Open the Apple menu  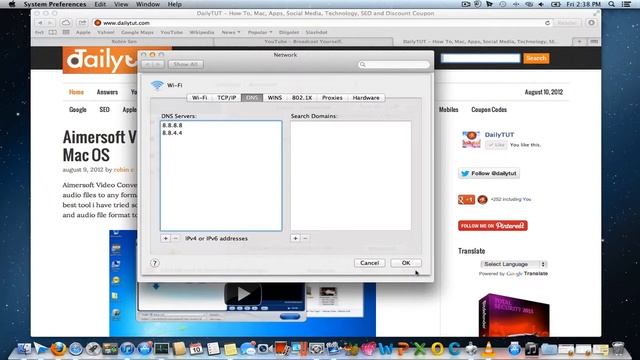click(12, 4)
